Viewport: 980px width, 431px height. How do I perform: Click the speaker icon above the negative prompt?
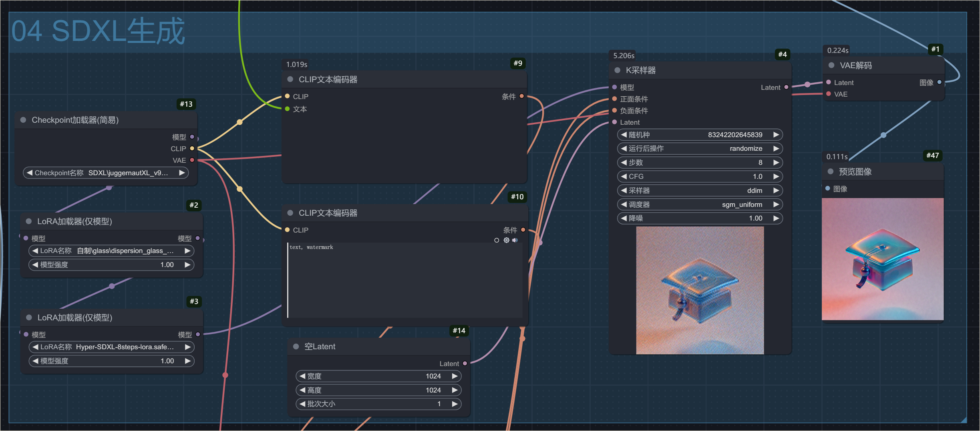point(515,240)
